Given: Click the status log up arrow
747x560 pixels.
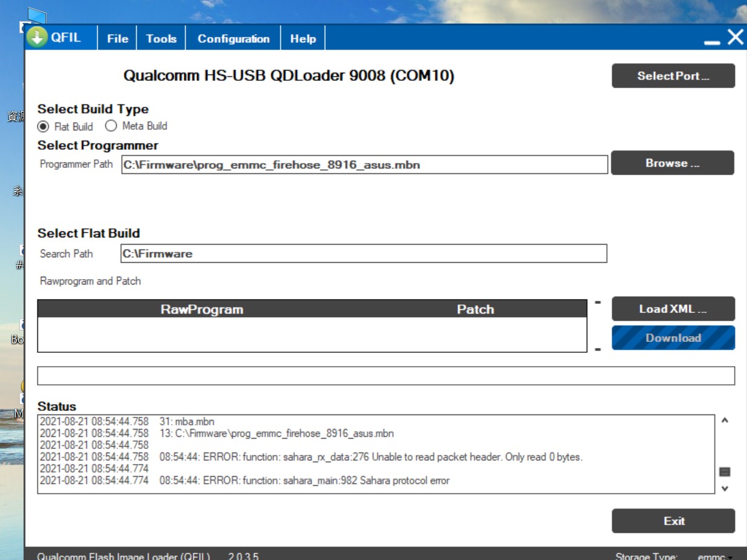Looking at the screenshot, I should click(725, 420).
